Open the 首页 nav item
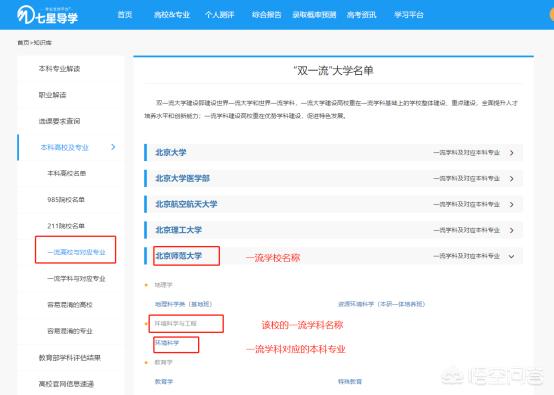This screenshot has height=395, width=554. 125,15
